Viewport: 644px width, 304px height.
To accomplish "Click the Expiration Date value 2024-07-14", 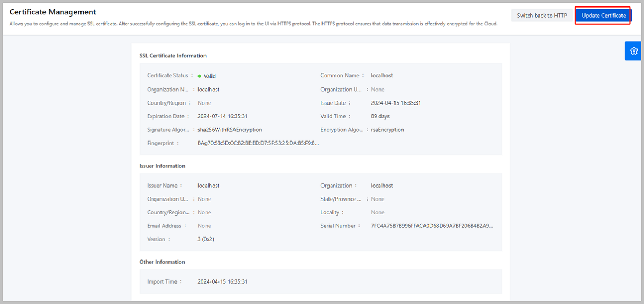I will (222, 116).
